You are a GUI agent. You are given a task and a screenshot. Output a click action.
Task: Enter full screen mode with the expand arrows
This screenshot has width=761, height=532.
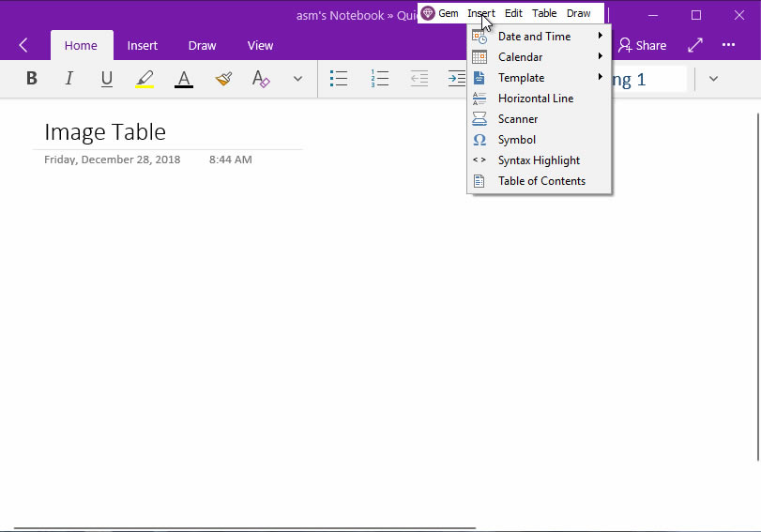(695, 45)
